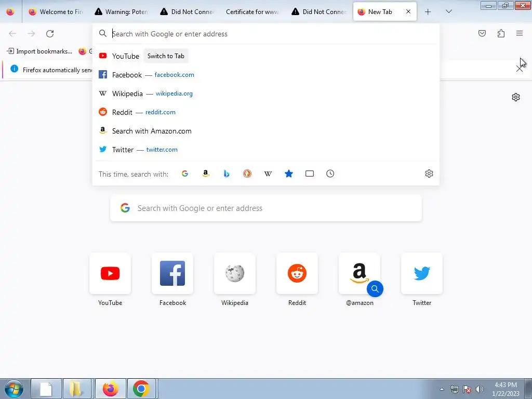The width and height of the screenshot is (532, 399).
Task: Choose Twitter suggestion twitter.com
Action: point(265,150)
